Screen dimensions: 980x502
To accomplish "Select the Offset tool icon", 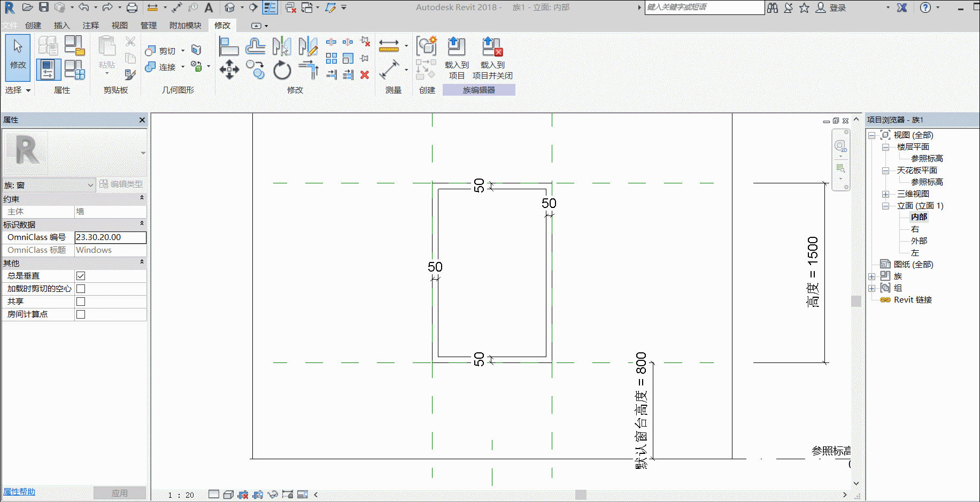I will [255, 47].
